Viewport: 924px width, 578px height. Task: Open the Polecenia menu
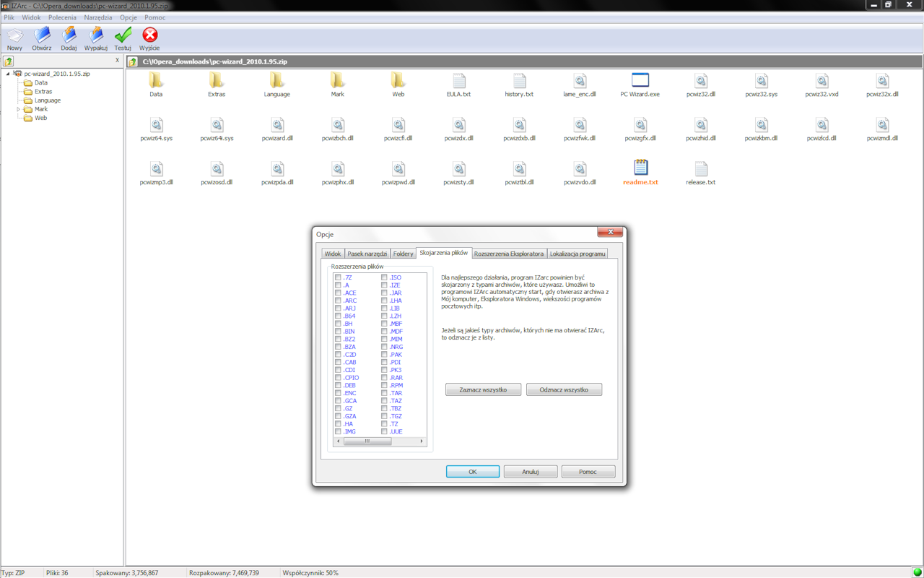pos(63,17)
